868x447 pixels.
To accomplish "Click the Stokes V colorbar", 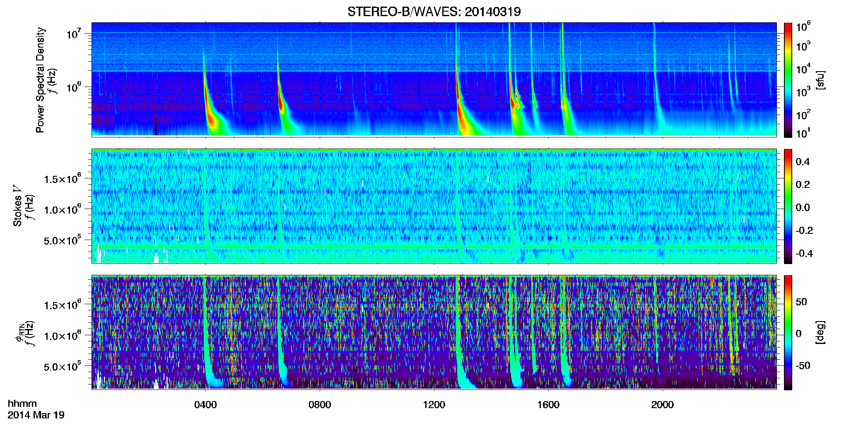I will [788, 206].
